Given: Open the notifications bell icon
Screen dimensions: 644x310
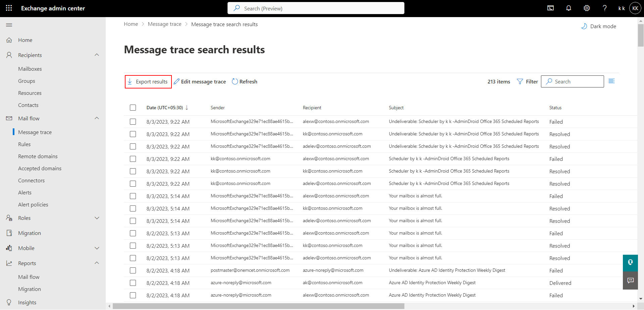Looking at the screenshot, I should click(568, 8).
